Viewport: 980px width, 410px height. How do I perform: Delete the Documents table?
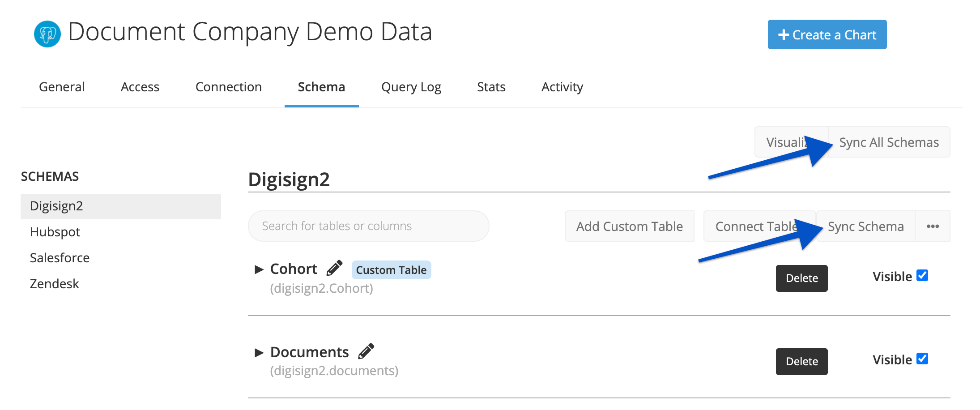tap(802, 361)
